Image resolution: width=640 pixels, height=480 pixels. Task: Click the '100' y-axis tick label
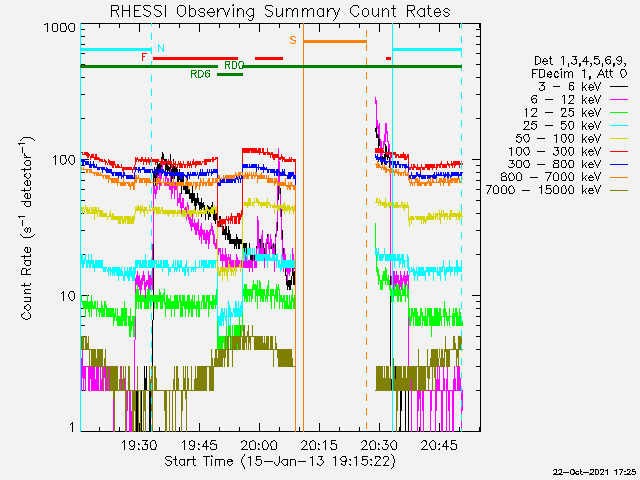[64, 160]
